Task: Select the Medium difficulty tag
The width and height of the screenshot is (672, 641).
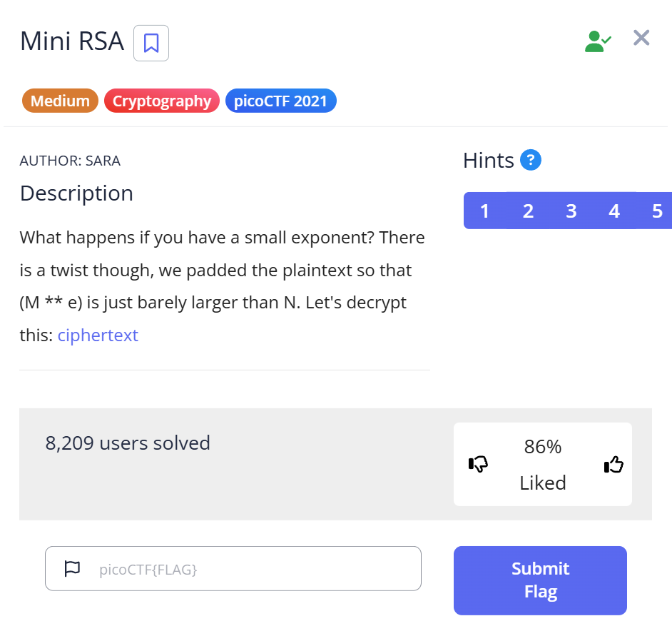Action: [x=60, y=101]
